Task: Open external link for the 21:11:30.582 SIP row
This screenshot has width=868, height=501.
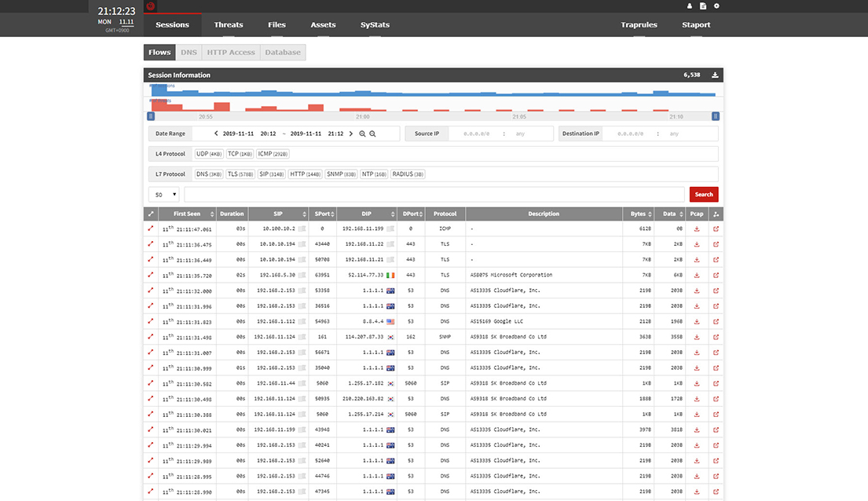Action: [716, 384]
